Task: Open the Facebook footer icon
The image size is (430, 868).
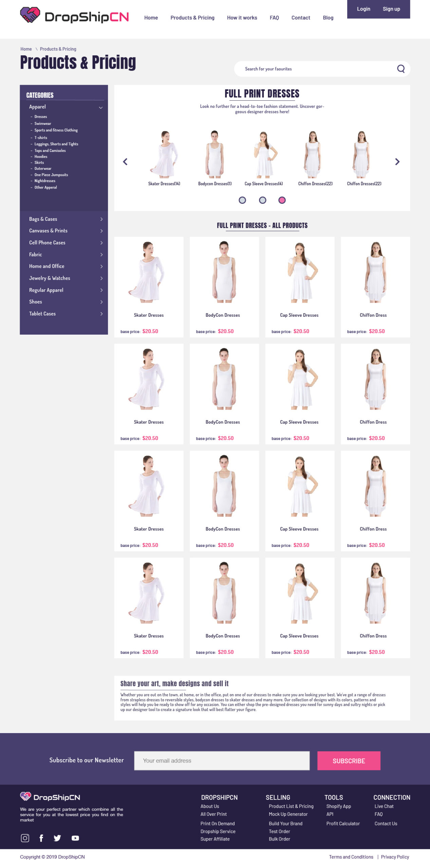Action: [x=41, y=838]
